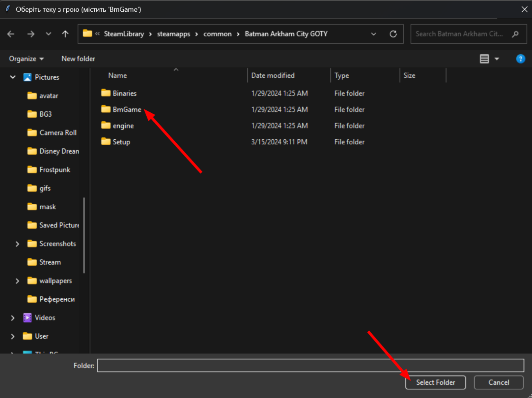This screenshot has height=398, width=532.
Task: Open the view options dropdown arrow
Action: pos(497,59)
